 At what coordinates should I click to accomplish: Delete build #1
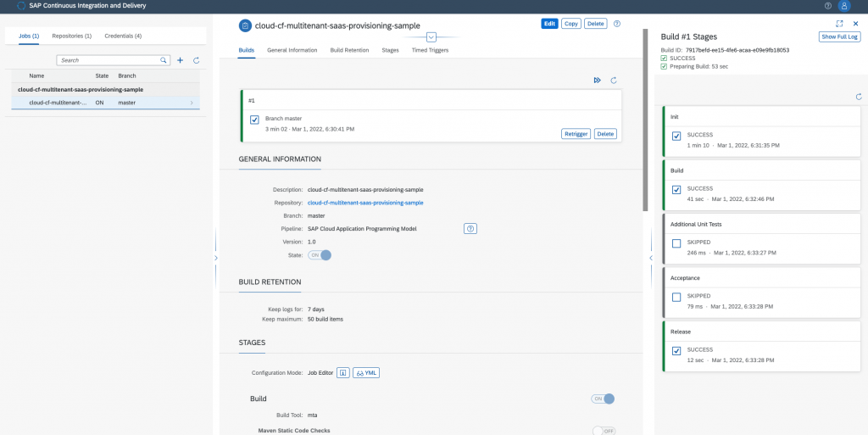pos(605,134)
